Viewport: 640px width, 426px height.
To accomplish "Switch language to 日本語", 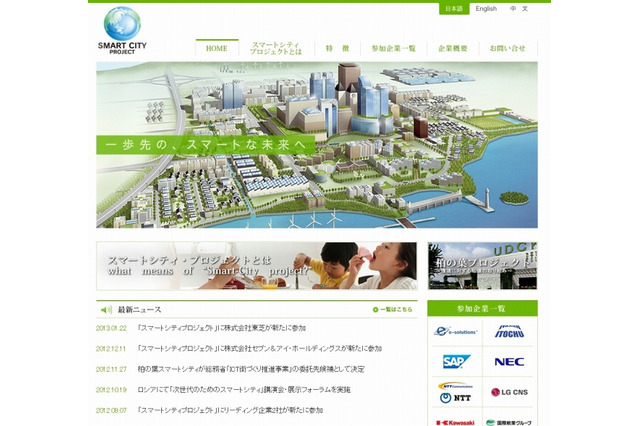I will [454, 9].
